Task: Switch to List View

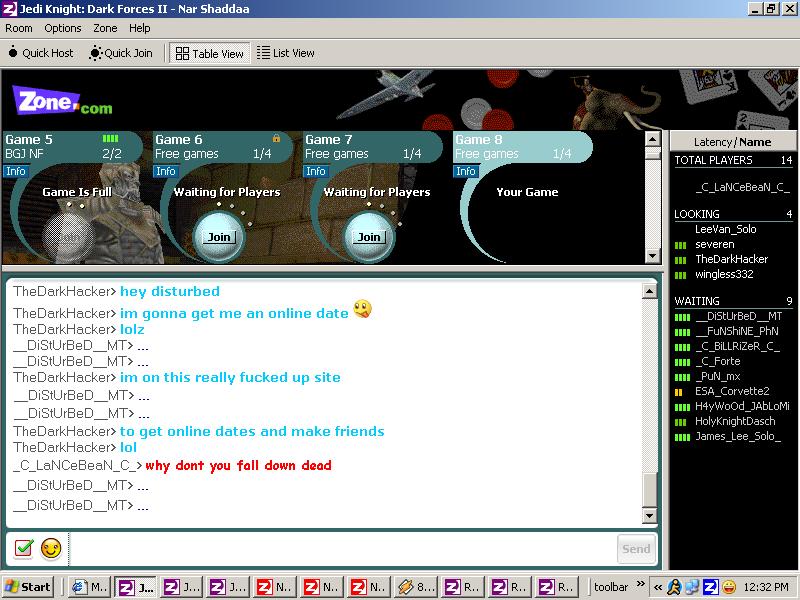Action: point(286,53)
